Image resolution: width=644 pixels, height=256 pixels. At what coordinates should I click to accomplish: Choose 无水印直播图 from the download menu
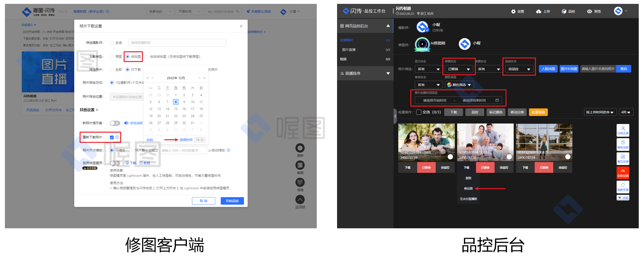[x=468, y=199]
